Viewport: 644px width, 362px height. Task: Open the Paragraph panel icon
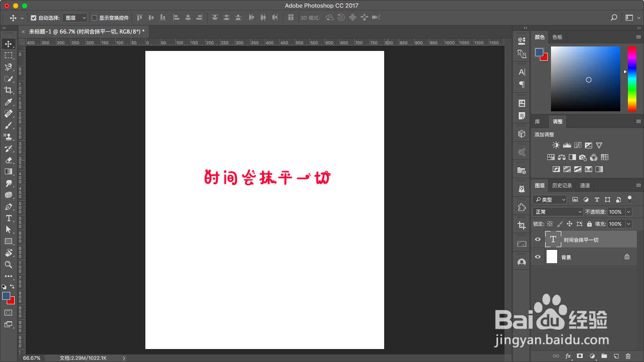click(521, 84)
